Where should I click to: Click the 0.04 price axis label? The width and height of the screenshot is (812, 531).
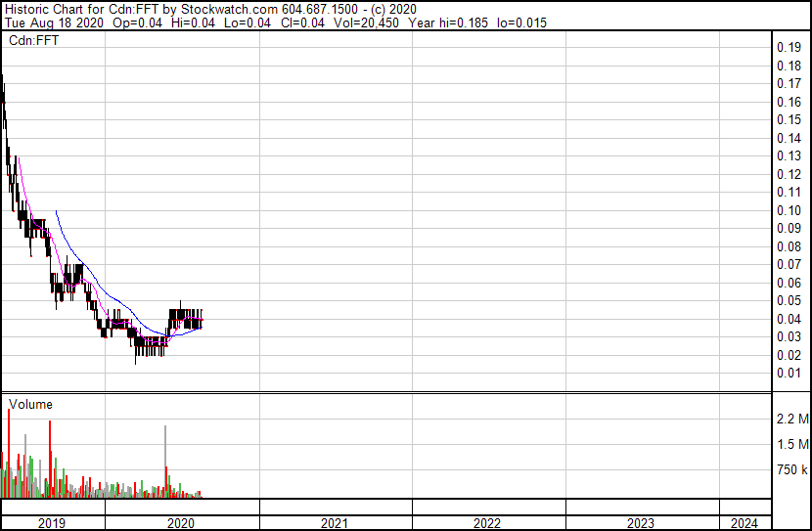click(788, 319)
